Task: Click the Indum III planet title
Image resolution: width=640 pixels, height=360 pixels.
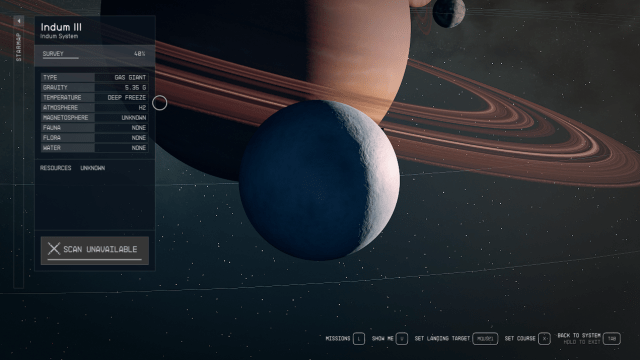Action: 61,27
